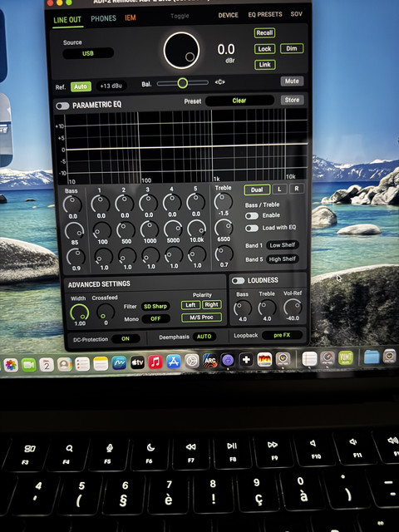
Task: Click the Dim button
Action: 292,48
